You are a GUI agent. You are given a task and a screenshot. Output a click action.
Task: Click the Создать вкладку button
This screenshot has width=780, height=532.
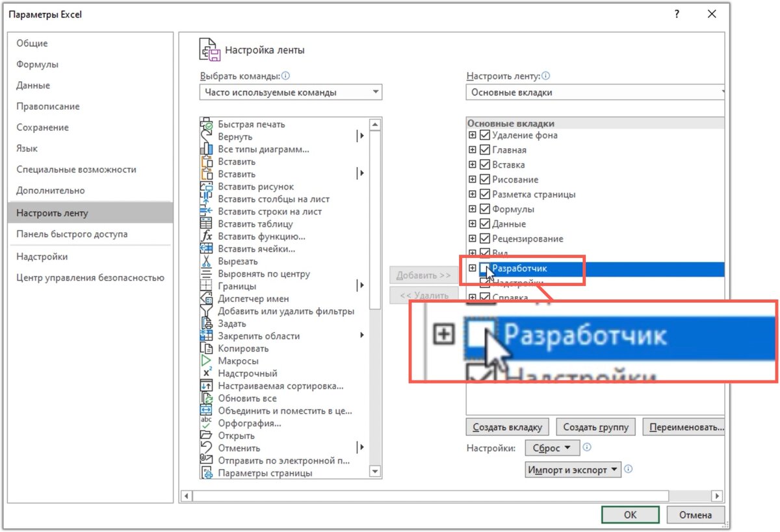(508, 427)
